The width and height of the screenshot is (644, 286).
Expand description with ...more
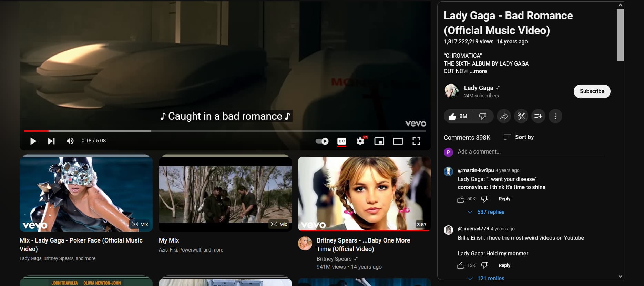(478, 71)
